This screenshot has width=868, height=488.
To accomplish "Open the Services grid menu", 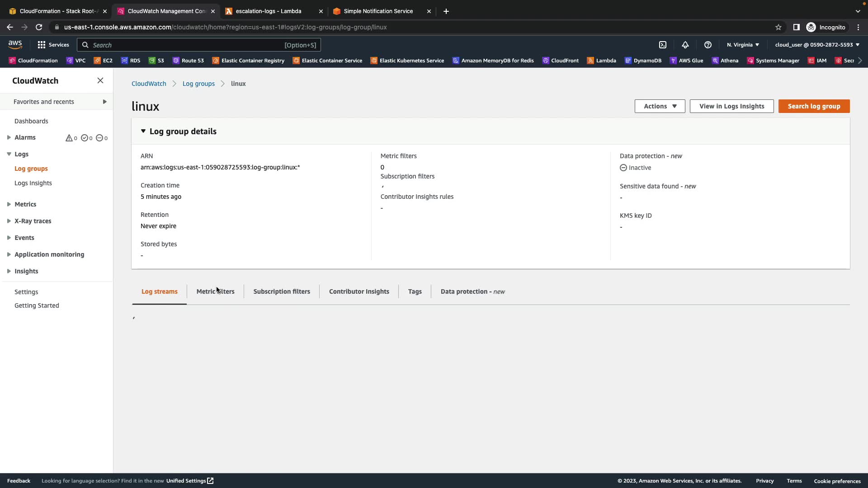I will click(x=53, y=45).
